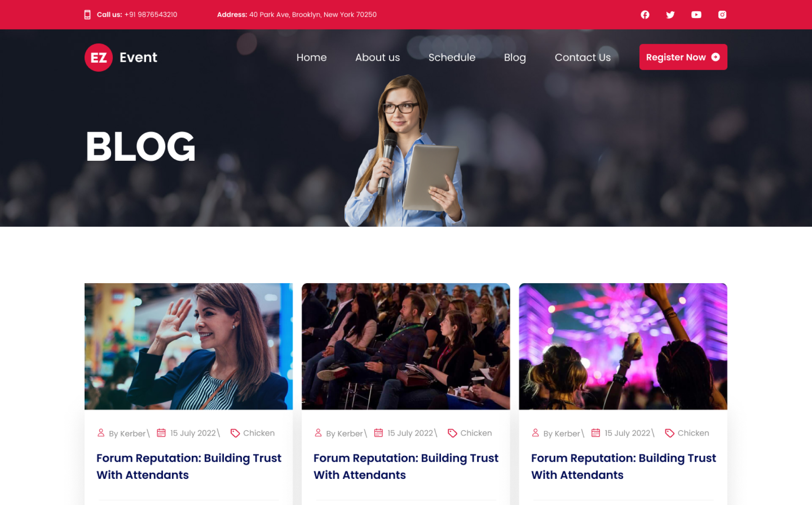Click the tag icon on second blog card
This screenshot has height=505, width=812.
coord(452,433)
